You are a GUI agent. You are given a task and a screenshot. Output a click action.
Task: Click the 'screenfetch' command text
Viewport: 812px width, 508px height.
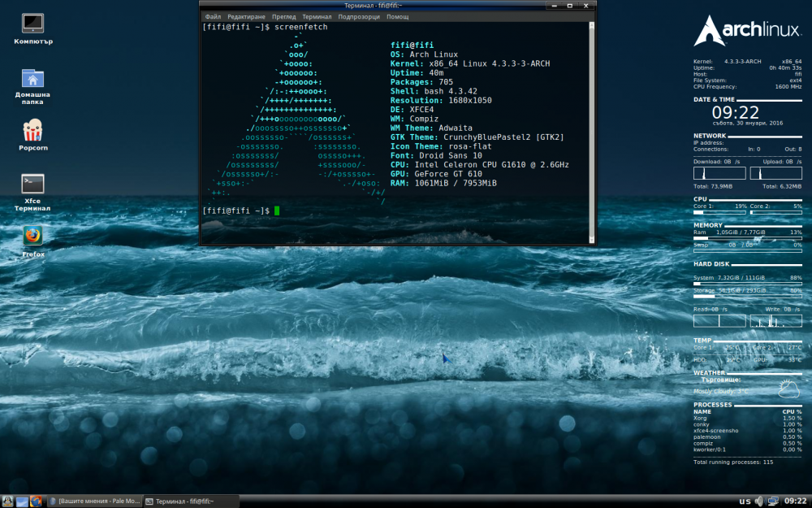click(x=301, y=27)
